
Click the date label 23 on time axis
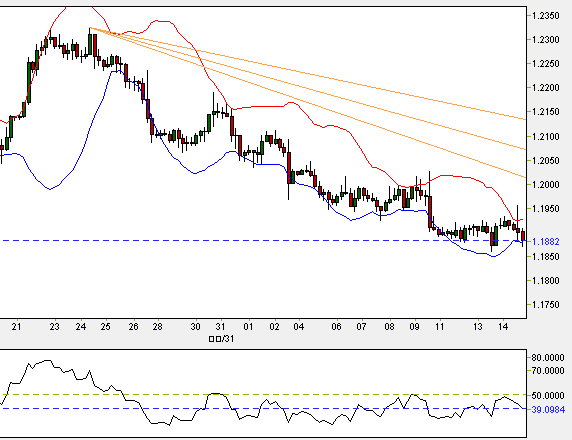coord(54,327)
